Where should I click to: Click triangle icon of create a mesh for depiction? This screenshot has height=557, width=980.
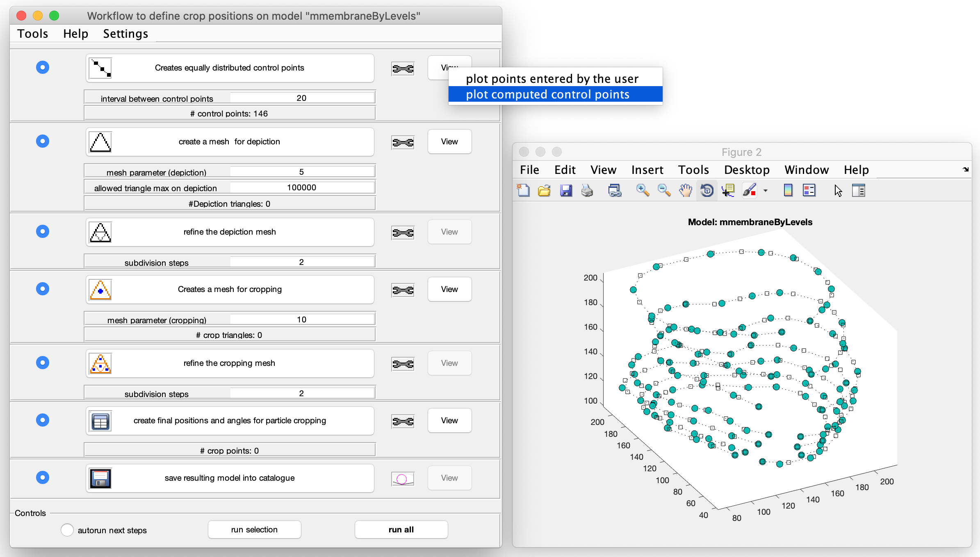coord(100,142)
